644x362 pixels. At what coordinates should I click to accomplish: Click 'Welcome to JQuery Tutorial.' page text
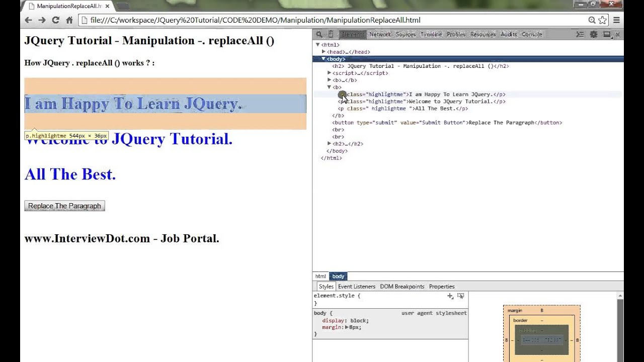[x=128, y=139]
